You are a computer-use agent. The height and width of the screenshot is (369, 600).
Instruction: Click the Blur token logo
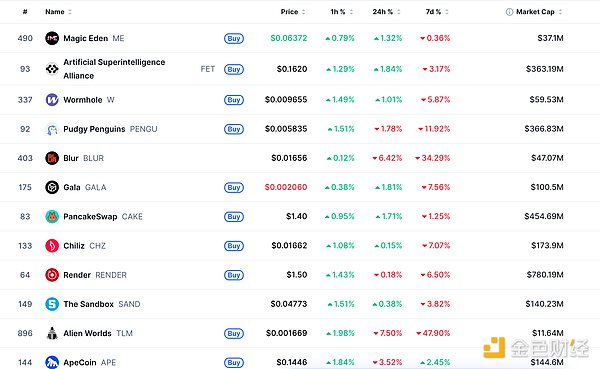(x=52, y=158)
